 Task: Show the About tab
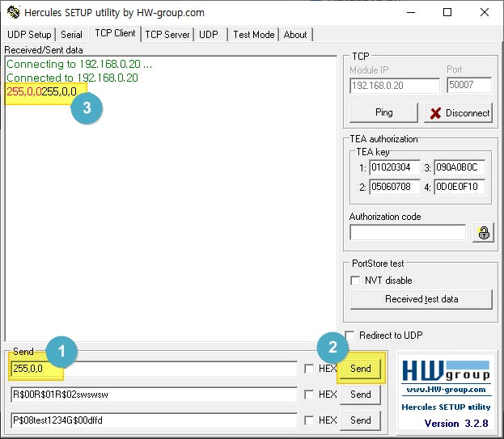(x=295, y=35)
